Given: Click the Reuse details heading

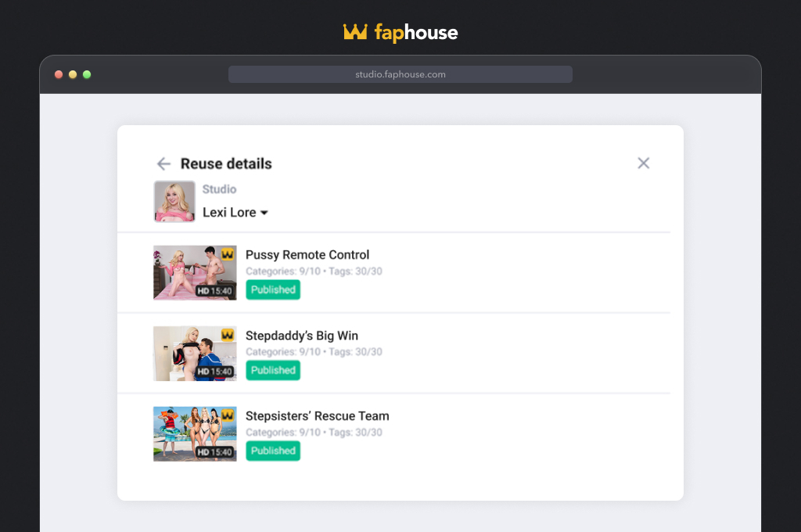Looking at the screenshot, I should 226,164.
